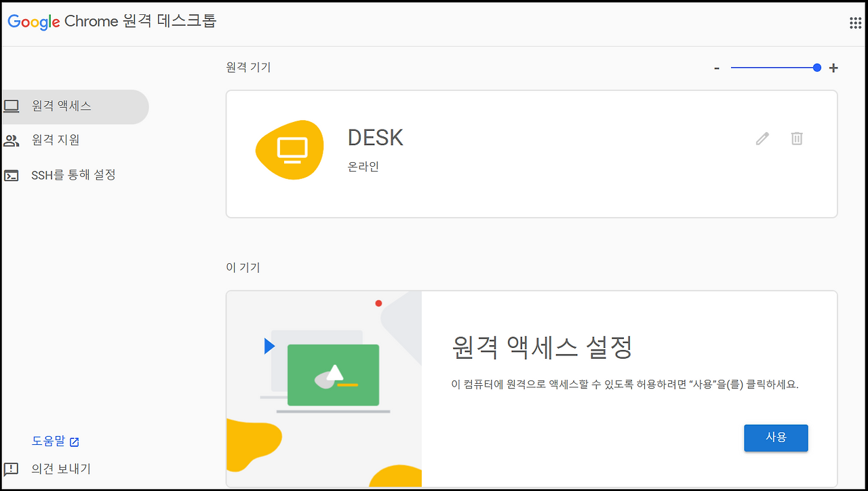The height and width of the screenshot is (491, 868).
Task: Open the 도움말 help link
Action: click(49, 441)
